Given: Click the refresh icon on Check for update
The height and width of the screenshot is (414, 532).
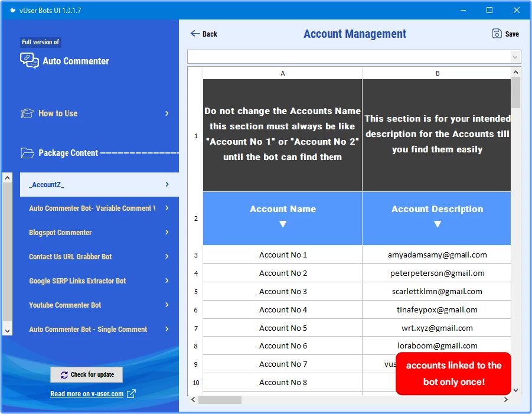Looking at the screenshot, I should point(64,374).
